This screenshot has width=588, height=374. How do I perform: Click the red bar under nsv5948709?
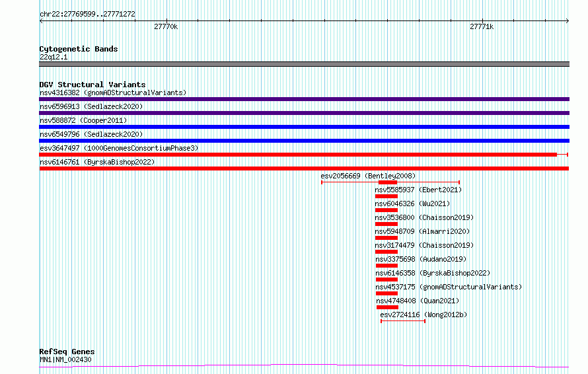click(386, 238)
